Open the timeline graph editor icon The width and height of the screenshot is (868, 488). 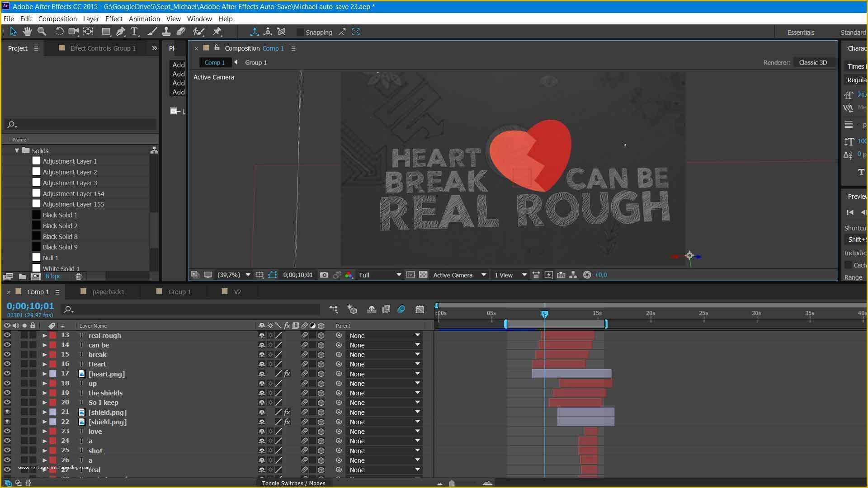pos(420,310)
